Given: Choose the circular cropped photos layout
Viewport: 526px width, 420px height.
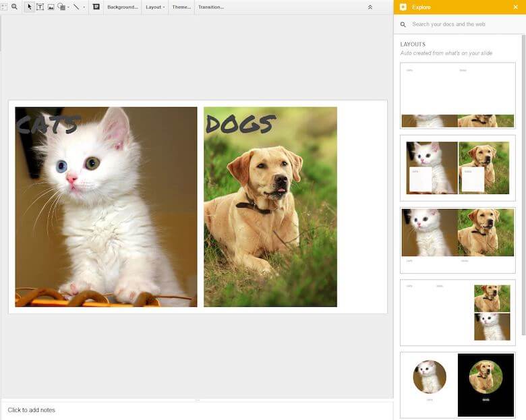Looking at the screenshot, I should click(457, 384).
